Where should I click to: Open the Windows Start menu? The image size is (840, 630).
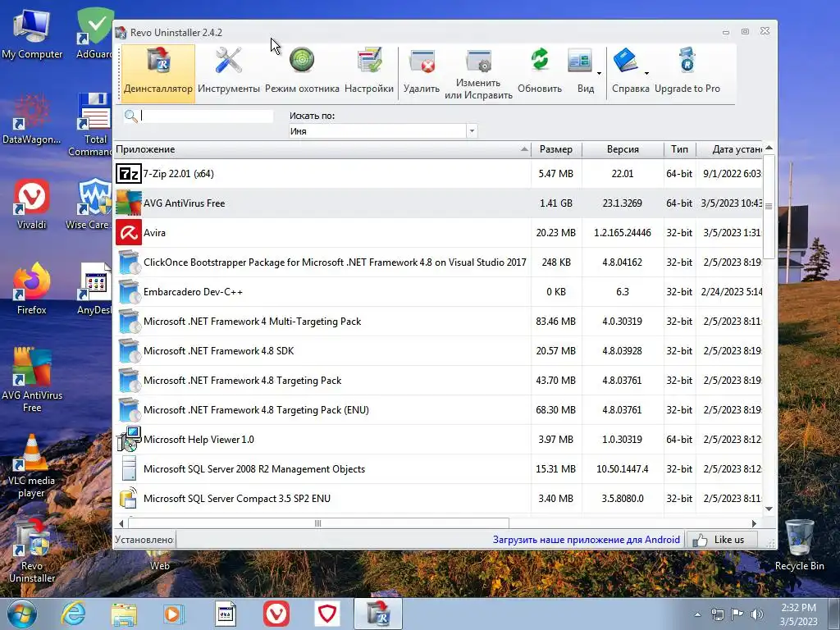tap(22, 614)
